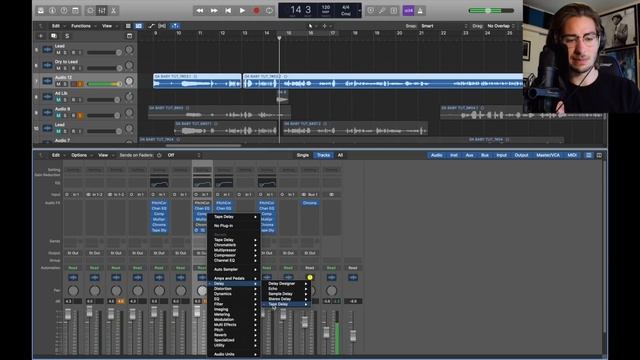
Task: Click the Audio 12 track waveform icon
Action: click(x=47, y=81)
